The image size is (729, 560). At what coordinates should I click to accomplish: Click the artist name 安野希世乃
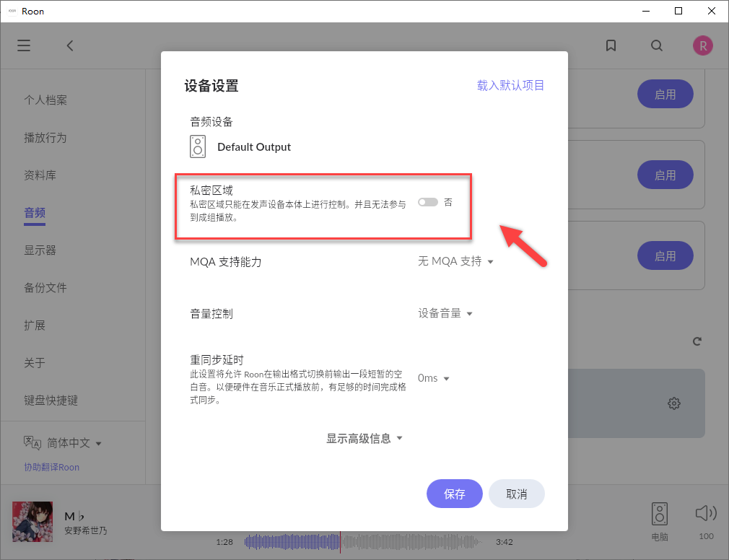[x=86, y=530]
